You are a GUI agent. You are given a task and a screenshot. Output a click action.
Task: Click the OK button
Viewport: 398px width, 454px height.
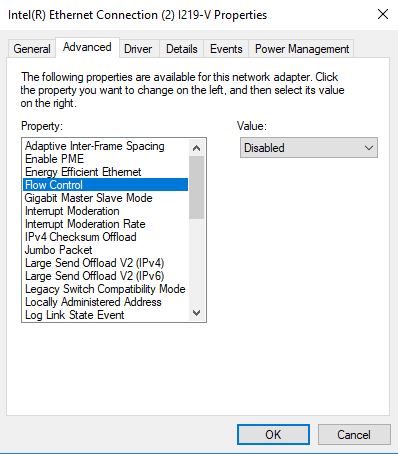click(273, 434)
